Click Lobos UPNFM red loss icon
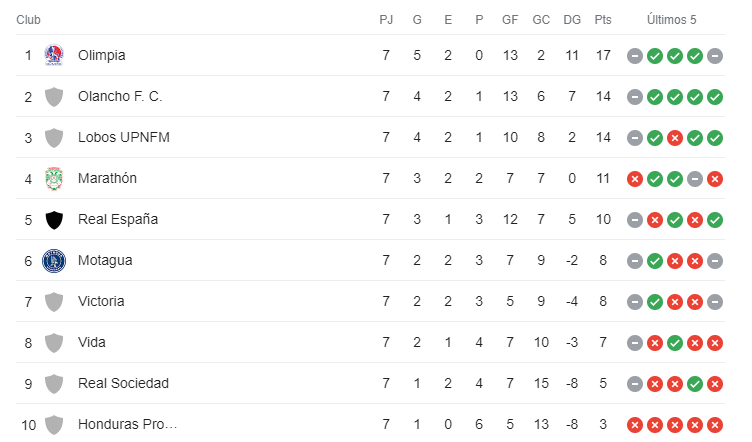Image resolution: width=752 pixels, height=442 pixels. (675, 138)
